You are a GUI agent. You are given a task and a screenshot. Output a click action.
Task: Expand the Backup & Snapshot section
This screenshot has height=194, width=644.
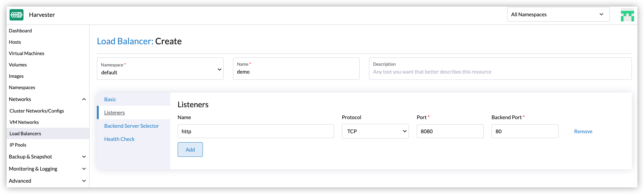pos(84,157)
